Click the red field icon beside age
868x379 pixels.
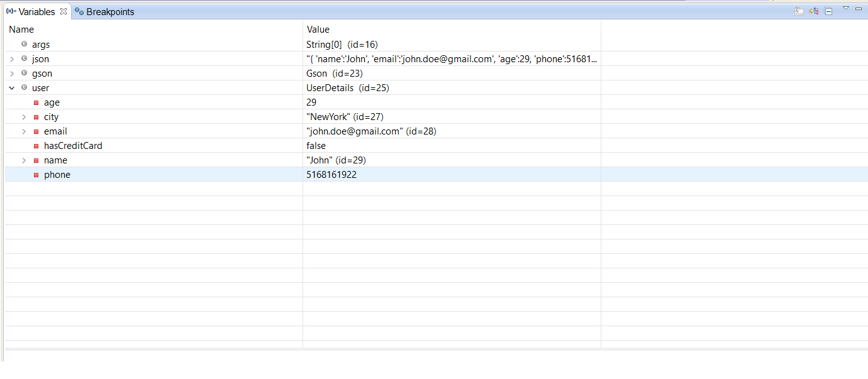35,102
